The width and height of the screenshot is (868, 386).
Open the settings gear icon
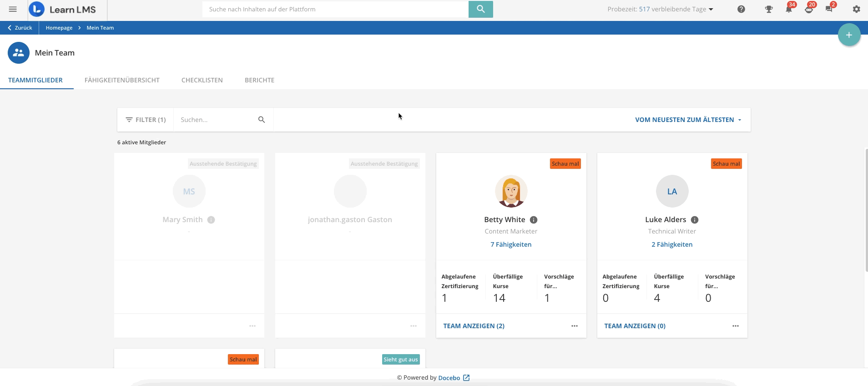tap(856, 9)
